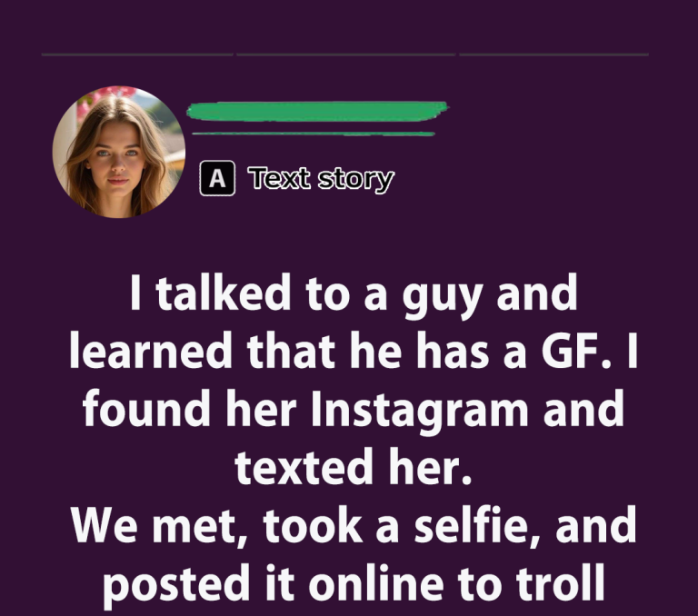Select the 'Text story' label

point(321,179)
